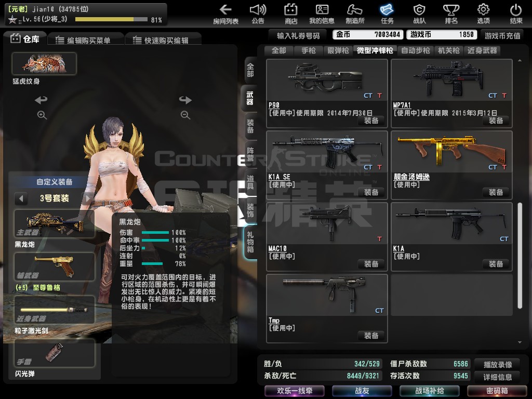Viewport: 532px width, 399px height.
Task: Click 游戏币充值 recharge button
Action: click(502, 36)
